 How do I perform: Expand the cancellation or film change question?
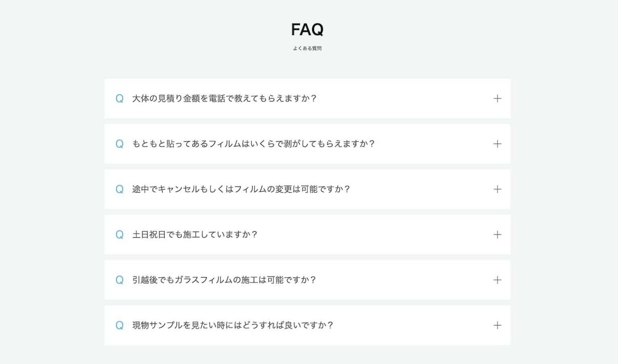(498, 189)
